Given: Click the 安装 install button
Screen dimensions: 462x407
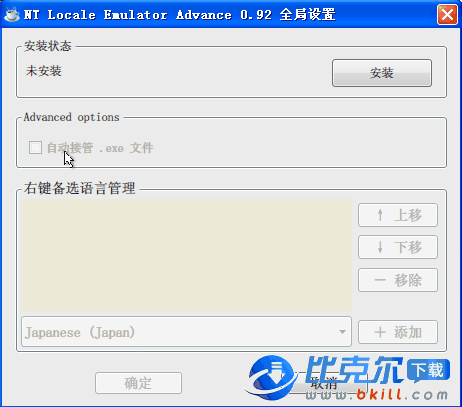Looking at the screenshot, I should (382, 73).
